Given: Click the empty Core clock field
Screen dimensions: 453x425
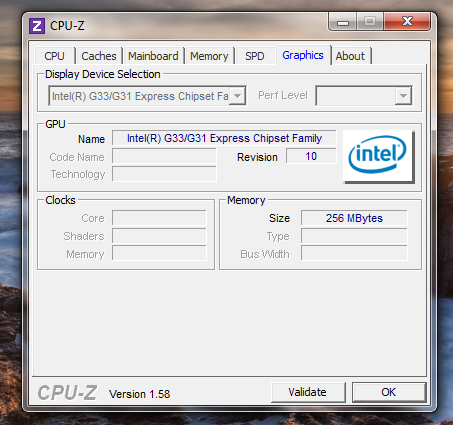Looking at the screenshot, I should pos(159,218).
